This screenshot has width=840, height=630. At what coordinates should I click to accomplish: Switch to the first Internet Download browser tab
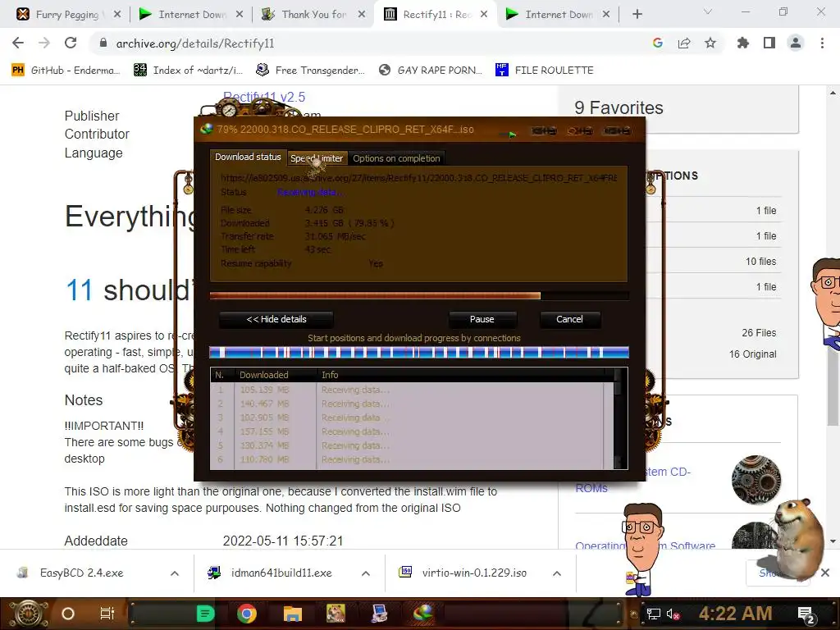pos(190,15)
